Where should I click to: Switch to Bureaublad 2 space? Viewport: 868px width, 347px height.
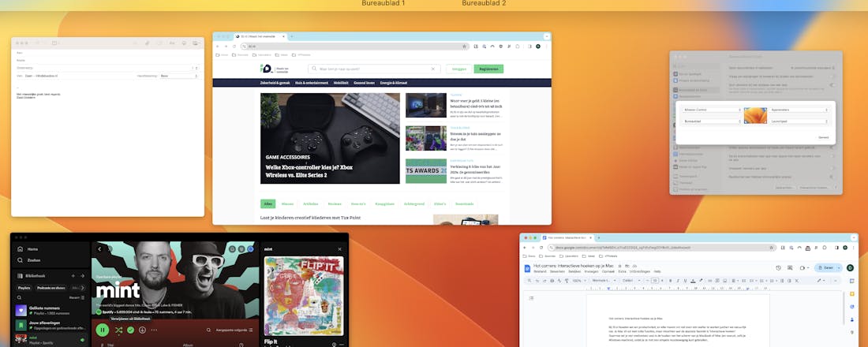point(484,3)
